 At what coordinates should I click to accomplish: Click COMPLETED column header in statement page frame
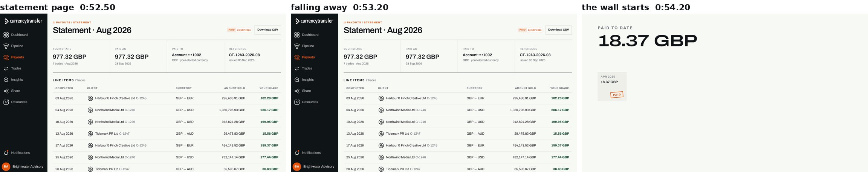pyautogui.click(x=64, y=88)
